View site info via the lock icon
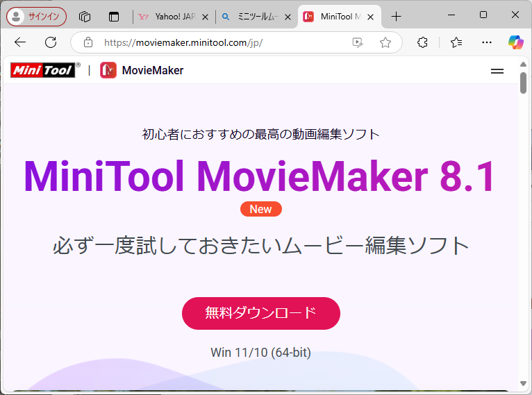Viewport: 532px width, 395px height. pyautogui.click(x=88, y=42)
